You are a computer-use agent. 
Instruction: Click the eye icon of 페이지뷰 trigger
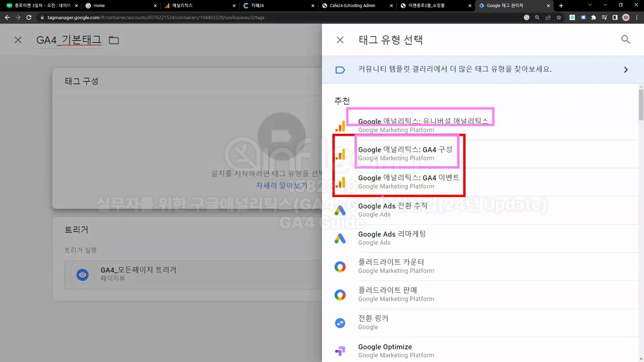tap(83, 275)
